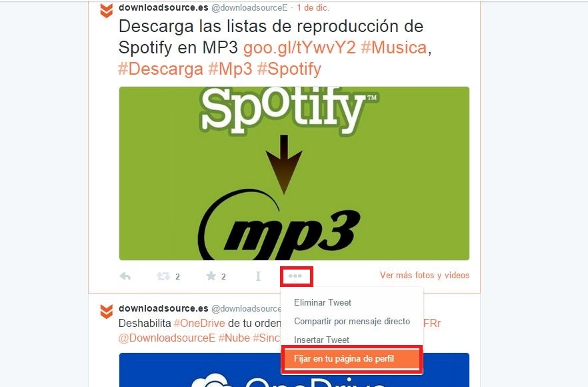Retweet the Spotify MP3 tweet
The height and width of the screenshot is (387, 588).
point(163,277)
